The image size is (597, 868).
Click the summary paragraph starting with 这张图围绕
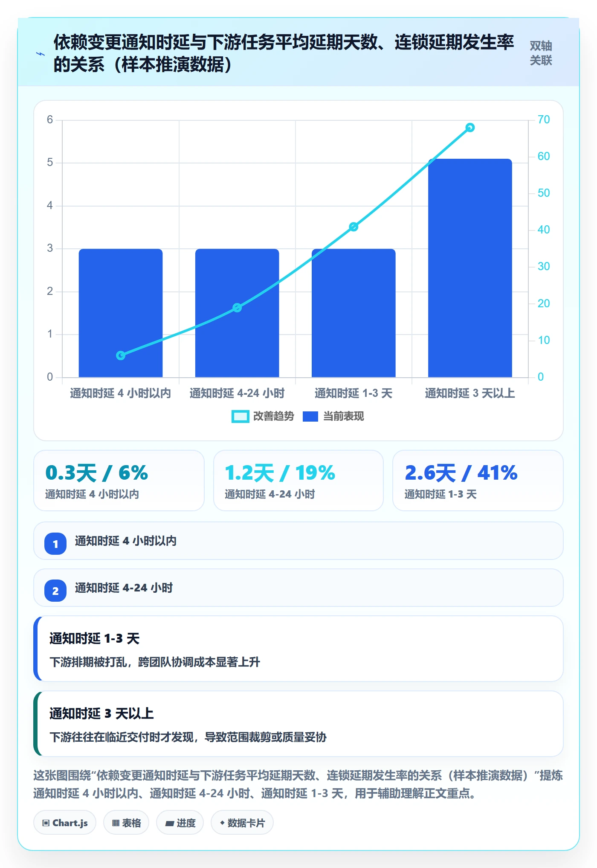(298, 784)
